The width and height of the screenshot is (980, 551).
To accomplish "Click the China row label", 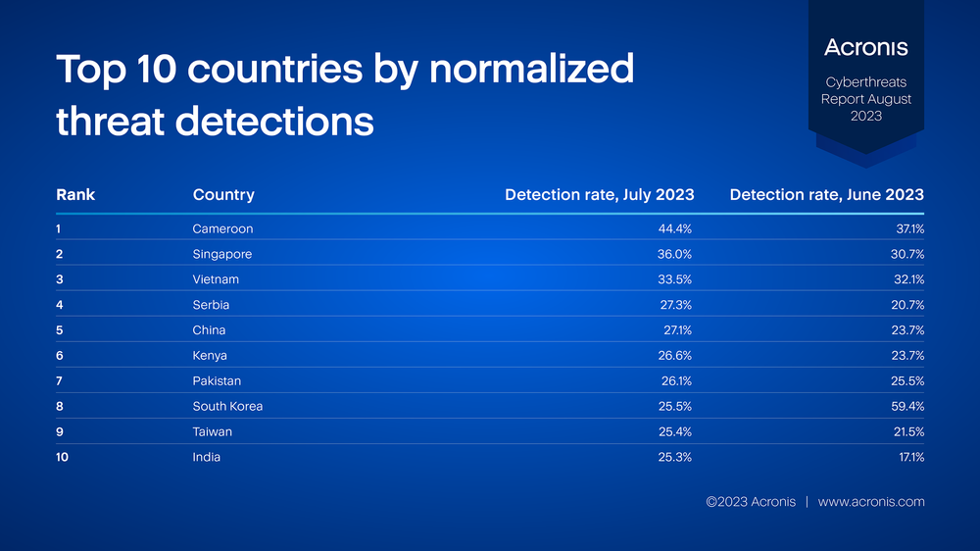I will (x=209, y=330).
